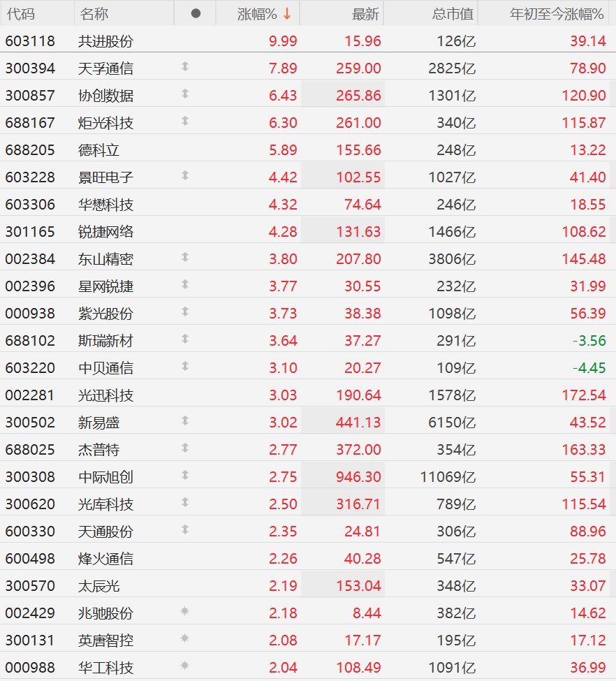The width and height of the screenshot is (616, 681).
Task: Click the marker icon beside 星网锐捷
Action: click(185, 284)
